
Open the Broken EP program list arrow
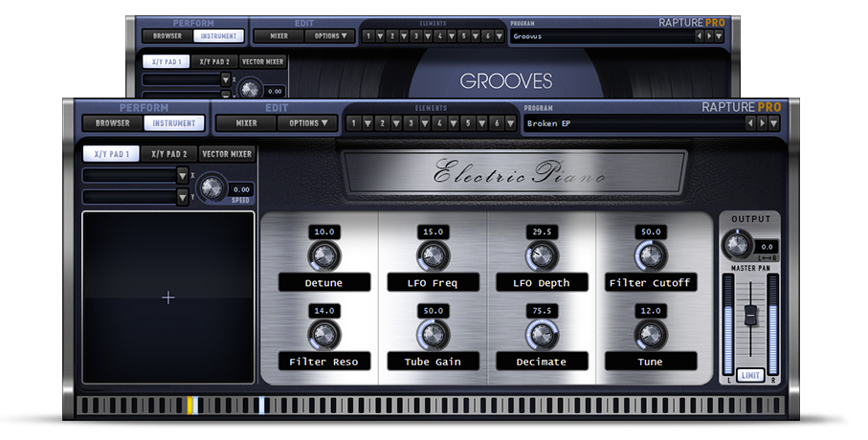773,123
